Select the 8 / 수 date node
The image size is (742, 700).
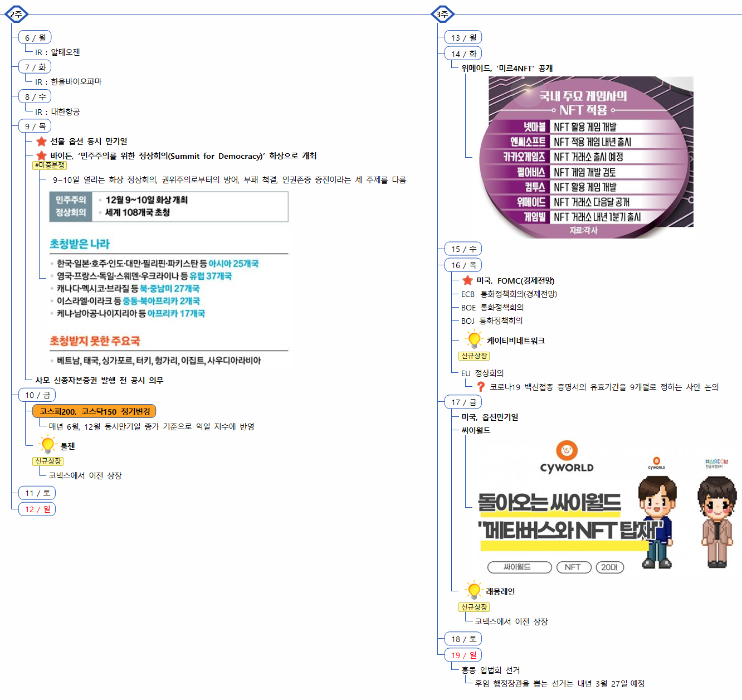(35, 96)
